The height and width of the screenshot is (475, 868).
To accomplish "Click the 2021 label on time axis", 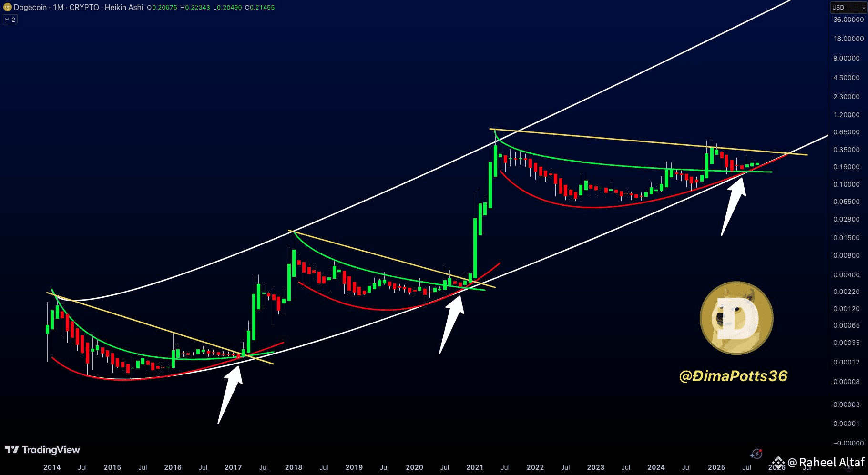I will (475, 467).
